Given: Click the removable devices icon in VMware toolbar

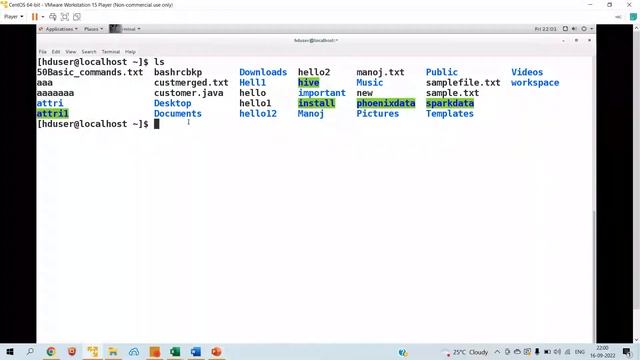Looking at the screenshot, I should tap(619, 17).
